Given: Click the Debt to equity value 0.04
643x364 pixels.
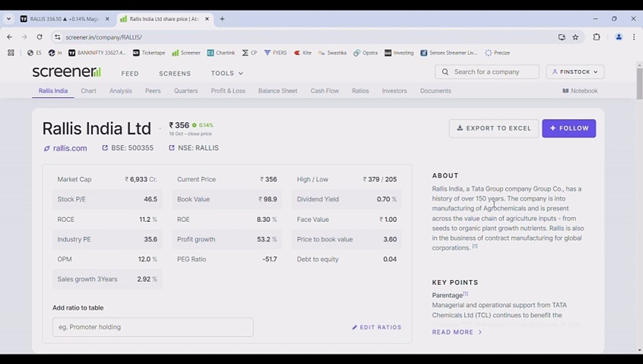Looking at the screenshot, I should (390, 259).
